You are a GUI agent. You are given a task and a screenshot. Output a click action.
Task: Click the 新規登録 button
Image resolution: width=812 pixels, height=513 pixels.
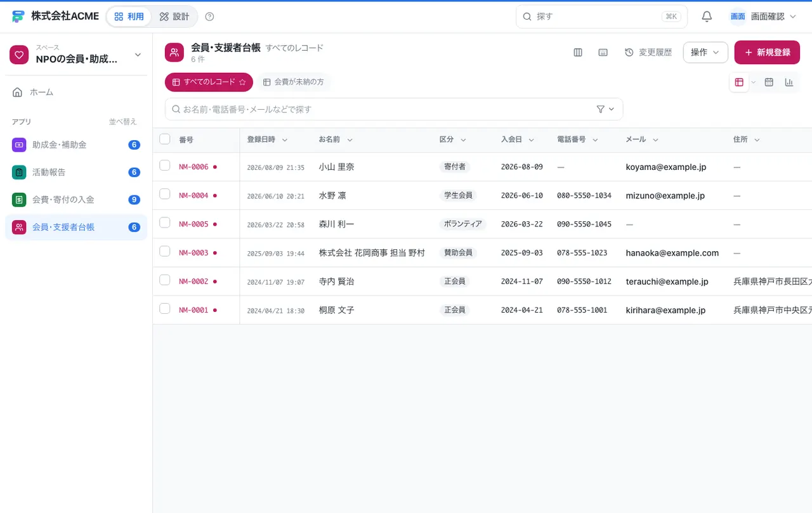767,53
